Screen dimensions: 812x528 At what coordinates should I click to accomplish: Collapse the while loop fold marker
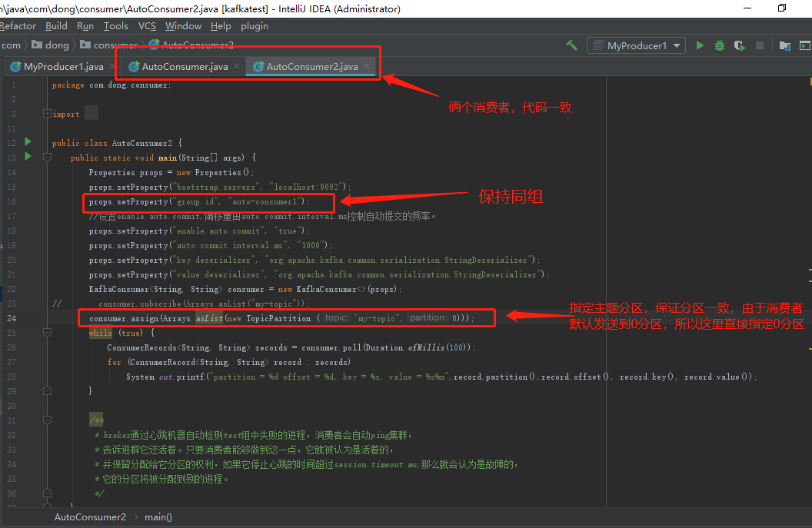[47, 332]
